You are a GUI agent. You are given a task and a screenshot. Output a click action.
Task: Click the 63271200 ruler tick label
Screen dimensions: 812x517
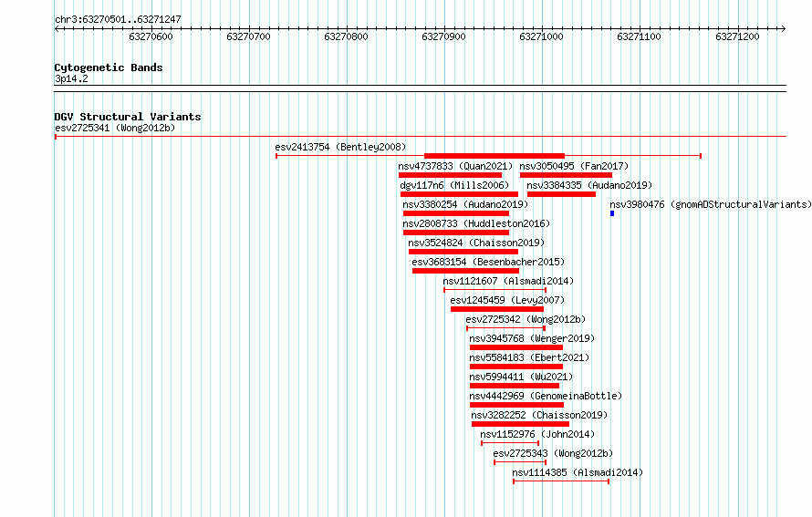point(737,36)
